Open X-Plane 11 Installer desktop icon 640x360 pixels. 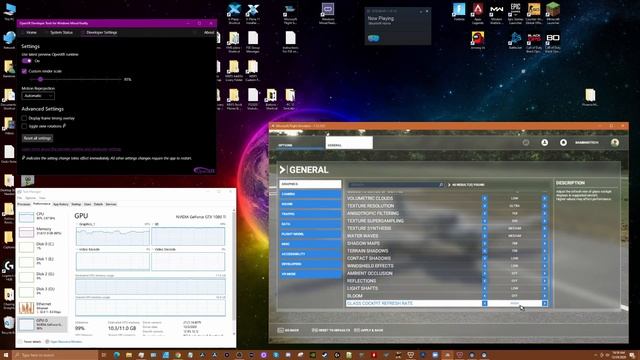[253, 13]
